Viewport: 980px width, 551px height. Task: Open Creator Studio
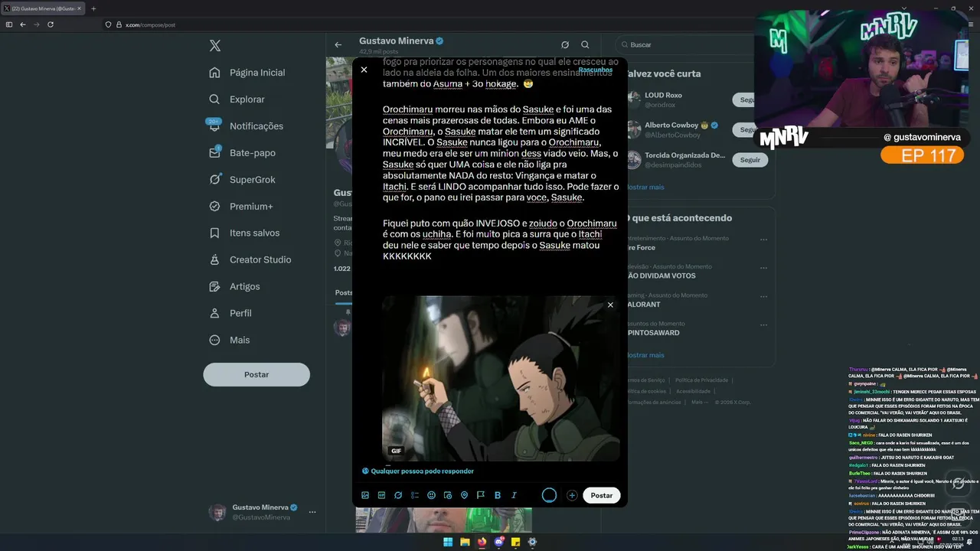(x=250, y=259)
